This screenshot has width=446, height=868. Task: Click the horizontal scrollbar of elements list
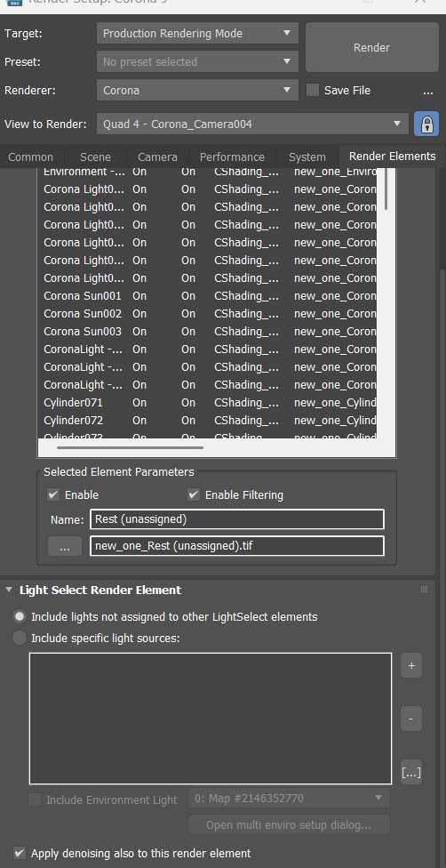point(130,447)
